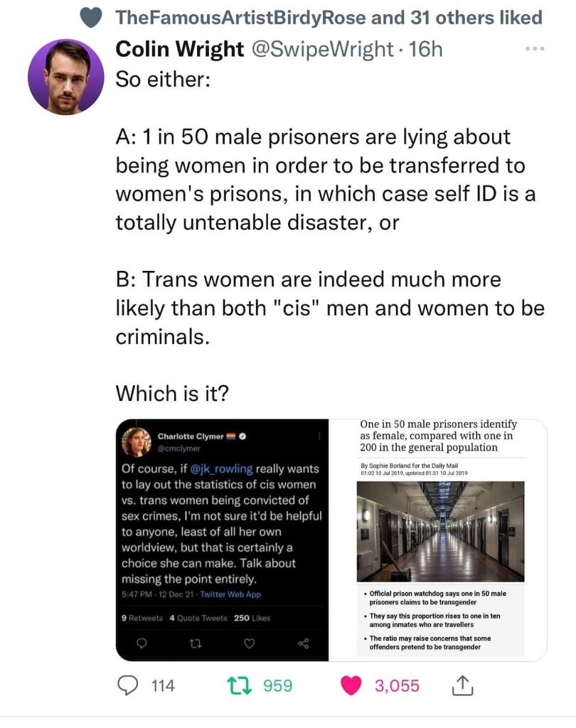Open three-dot menu on Charlotte Clymer's tweet

click(318, 437)
